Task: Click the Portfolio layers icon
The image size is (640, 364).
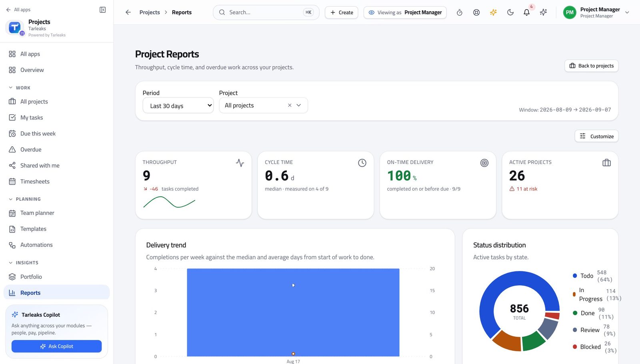Action: [12, 277]
